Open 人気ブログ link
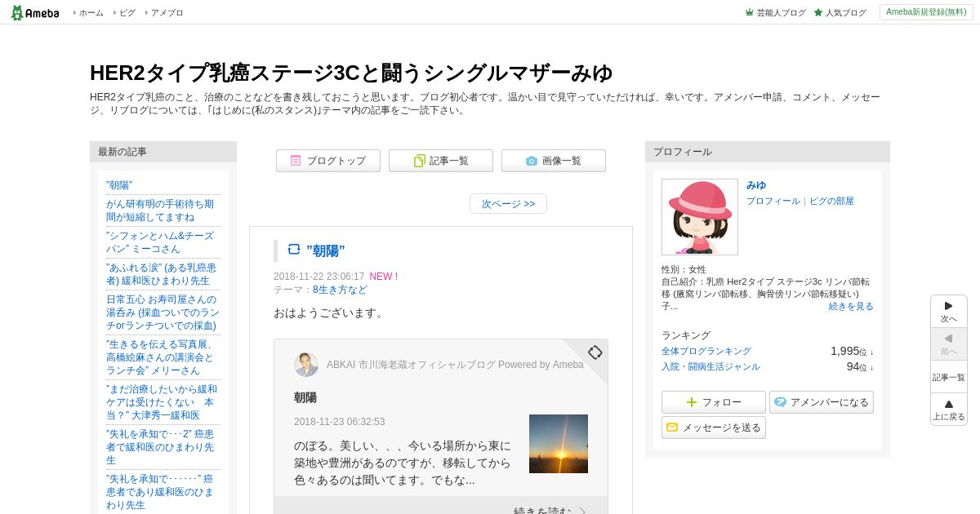The image size is (980, 514). (x=845, y=13)
